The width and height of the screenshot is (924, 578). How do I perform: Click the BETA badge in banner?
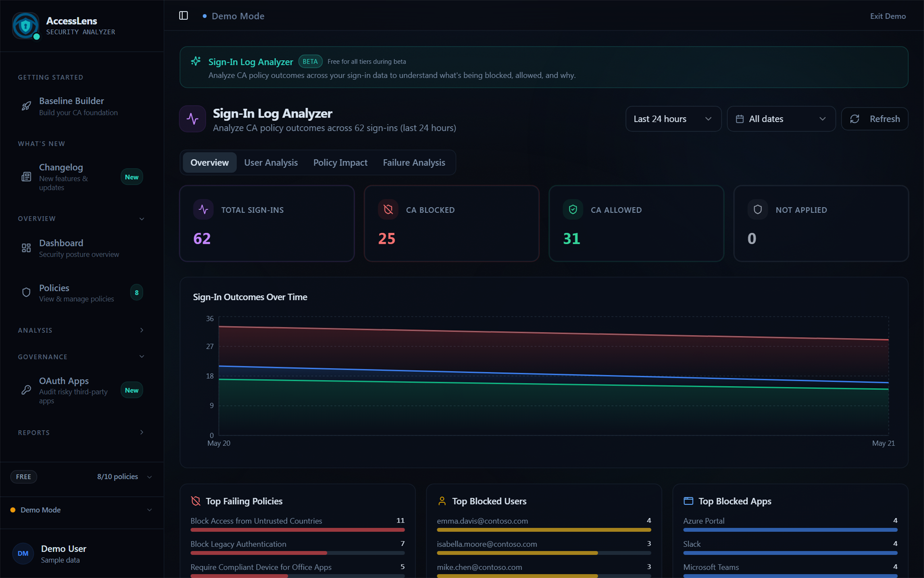coord(310,62)
